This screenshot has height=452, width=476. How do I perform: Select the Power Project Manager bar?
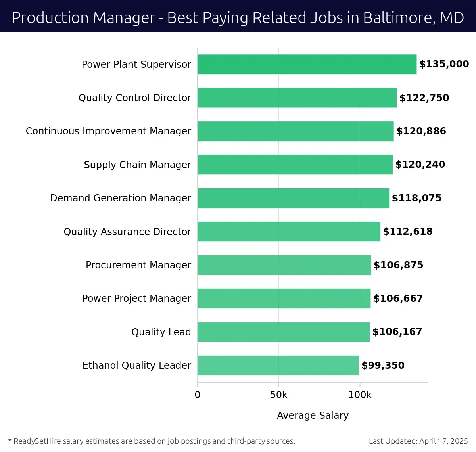(284, 299)
